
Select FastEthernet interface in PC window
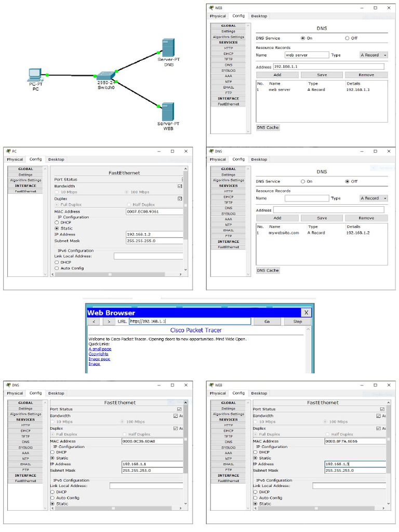[25, 191]
